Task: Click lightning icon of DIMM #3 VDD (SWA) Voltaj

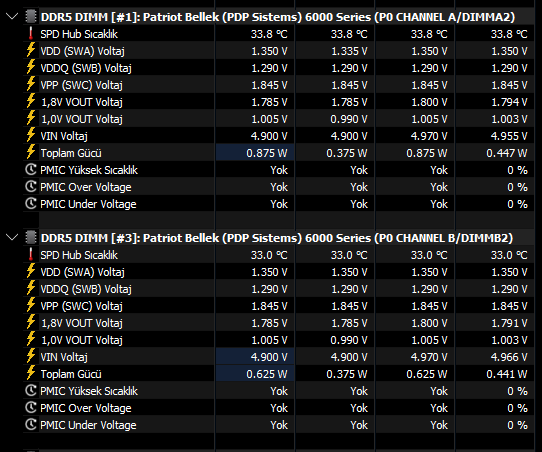Action: pyautogui.click(x=31, y=271)
